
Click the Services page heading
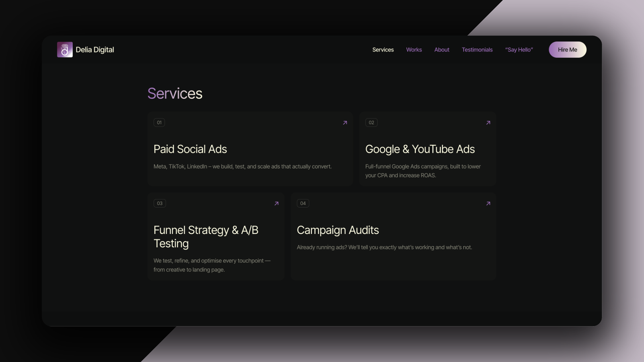[175, 93]
